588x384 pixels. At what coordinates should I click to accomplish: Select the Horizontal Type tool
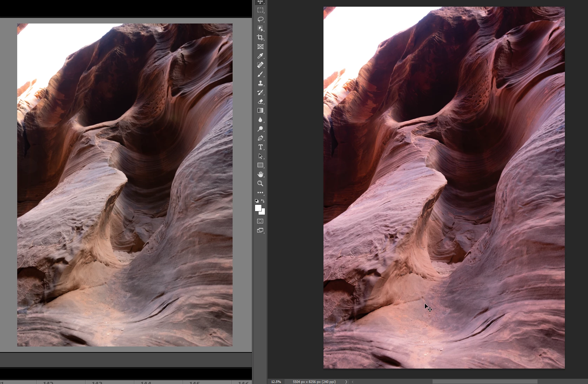[x=260, y=147]
